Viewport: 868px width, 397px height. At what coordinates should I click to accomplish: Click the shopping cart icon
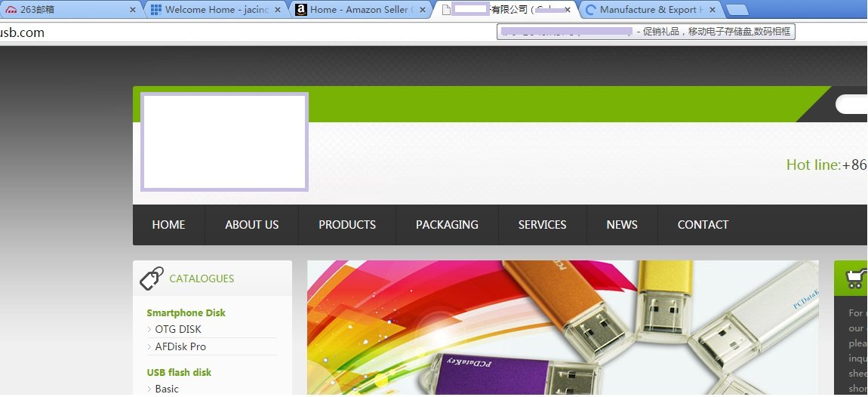pyautogui.click(x=856, y=277)
